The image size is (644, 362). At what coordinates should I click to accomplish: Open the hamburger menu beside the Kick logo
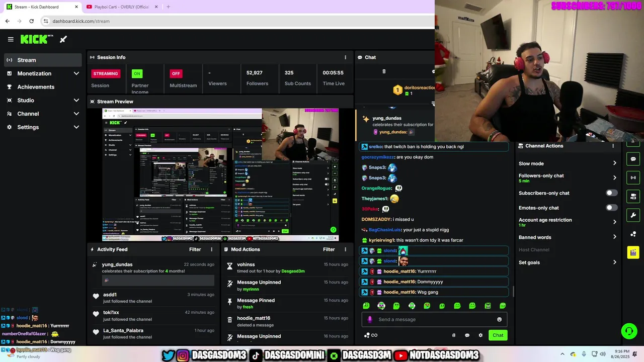pos(11,39)
